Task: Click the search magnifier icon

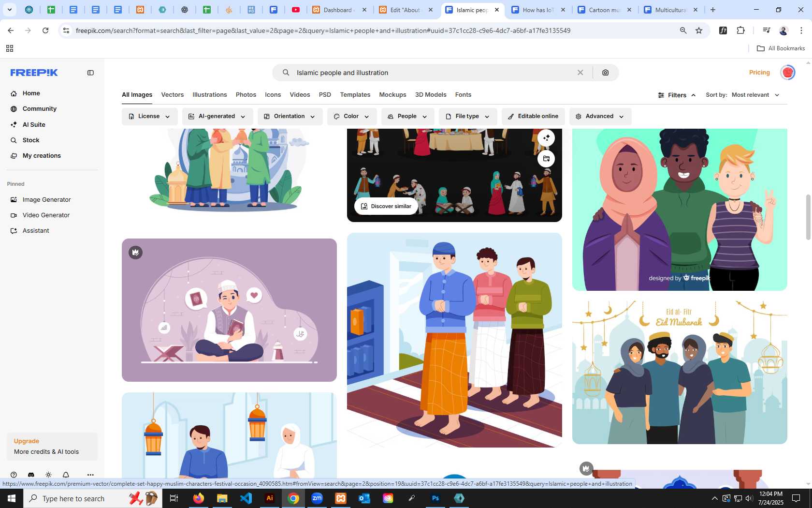Action: (x=286, y=73)
